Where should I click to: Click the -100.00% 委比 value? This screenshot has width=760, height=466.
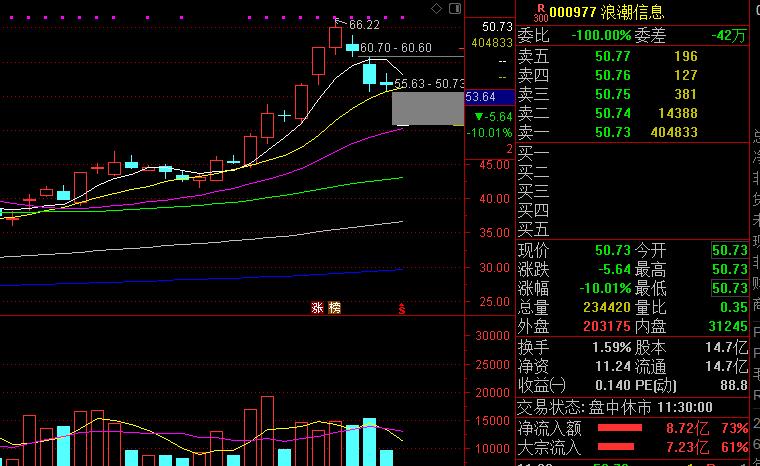[x=601, y=35]
